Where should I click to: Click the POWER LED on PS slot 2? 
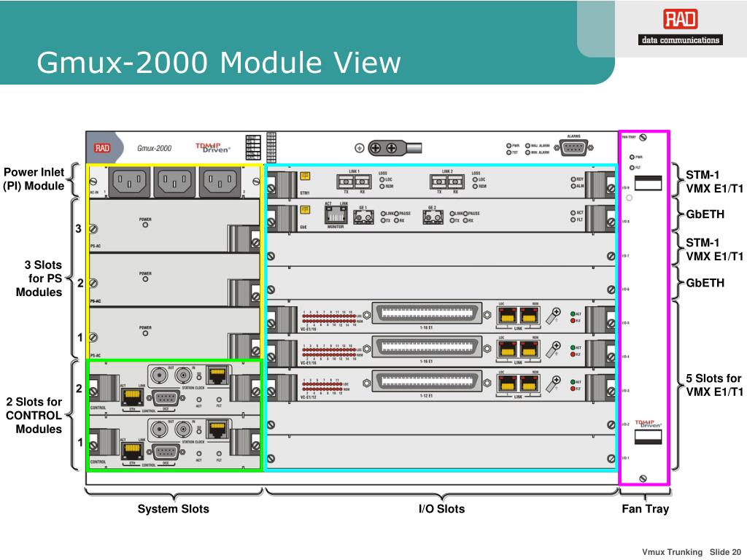pos(145,279)
